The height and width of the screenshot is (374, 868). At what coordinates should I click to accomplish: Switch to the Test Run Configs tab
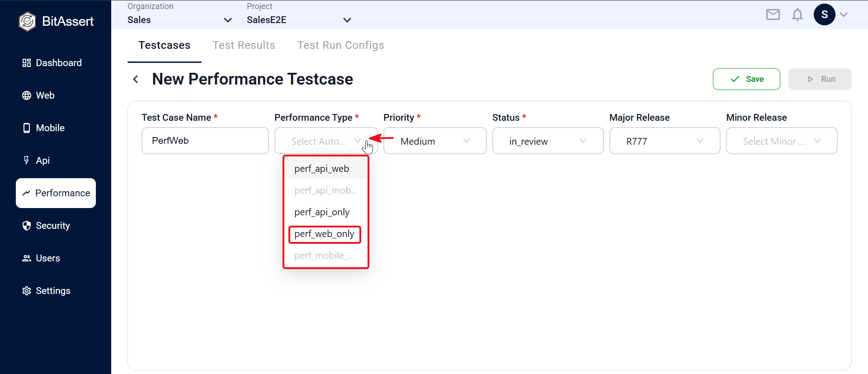tap(340, 45)
